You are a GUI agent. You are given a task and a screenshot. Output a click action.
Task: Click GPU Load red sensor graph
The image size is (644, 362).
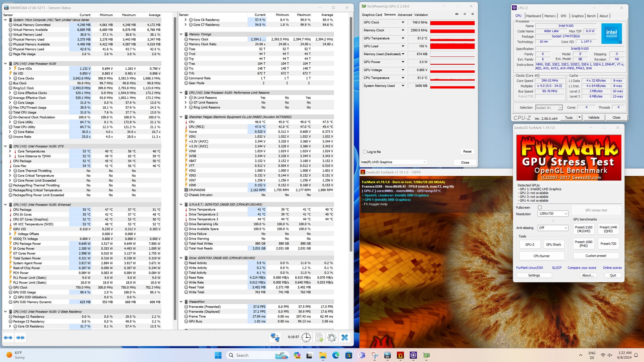[x=452, y=46]
